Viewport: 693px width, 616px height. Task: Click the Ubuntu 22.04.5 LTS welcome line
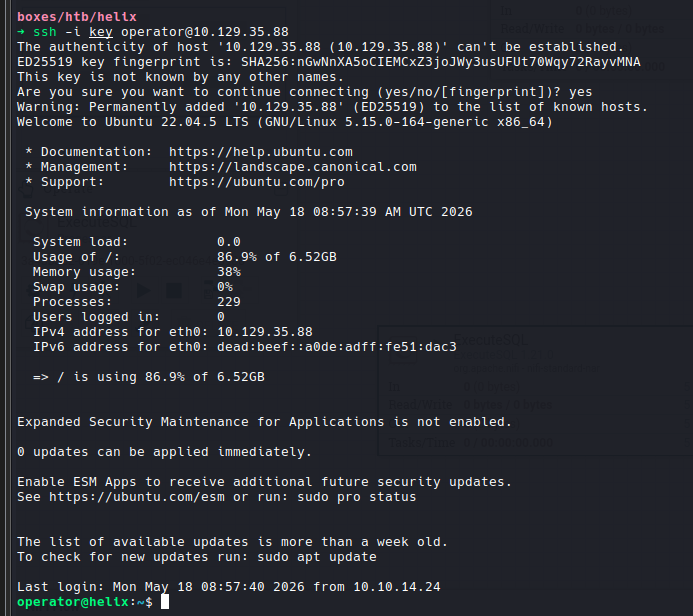(x=285, y=122)
